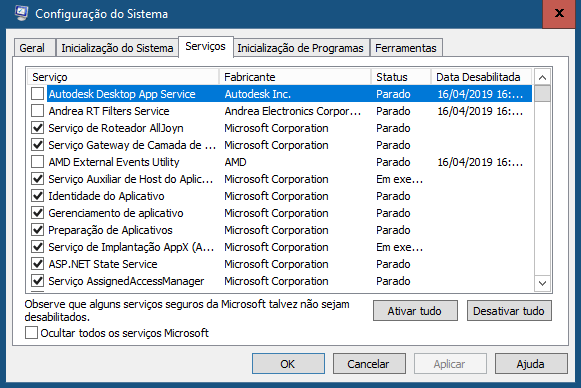This screenshot has width=581, height=388.
Task: Click disabled date in AMD External row
Action: [x=480, y=162]
